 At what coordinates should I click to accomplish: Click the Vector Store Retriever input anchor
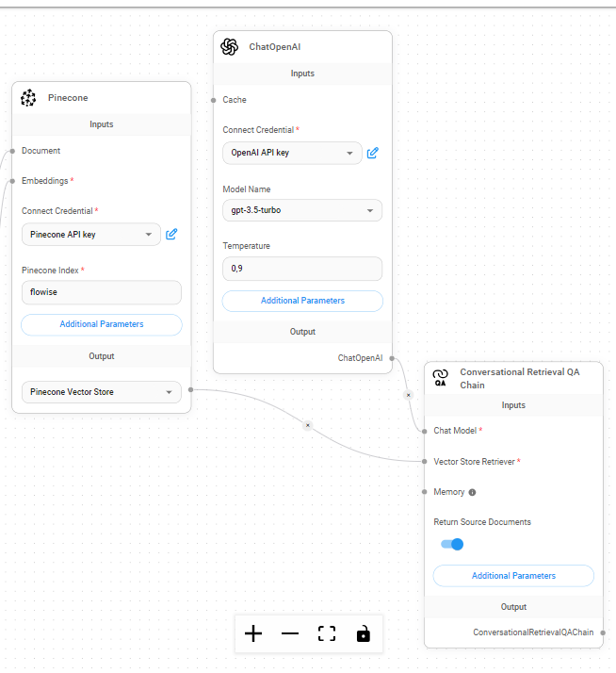click(424, 462)
